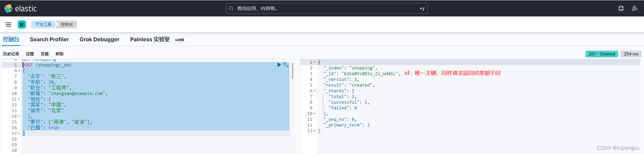Click "_version": 1 in response
Viewport: 644px width, 154px height.
(341, 80)
